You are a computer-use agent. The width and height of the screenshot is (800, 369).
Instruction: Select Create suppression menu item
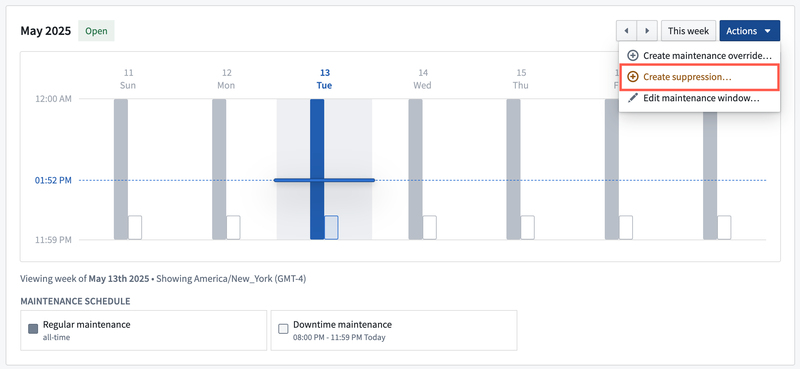[x=699, y=77]
